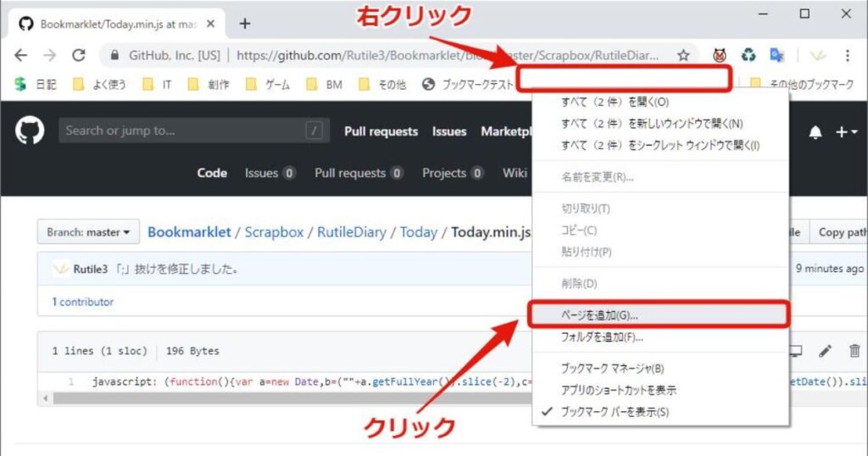868x456 pixels.
Task: Open Pull requests in GitHub header
Action: (x=381, y=131)
